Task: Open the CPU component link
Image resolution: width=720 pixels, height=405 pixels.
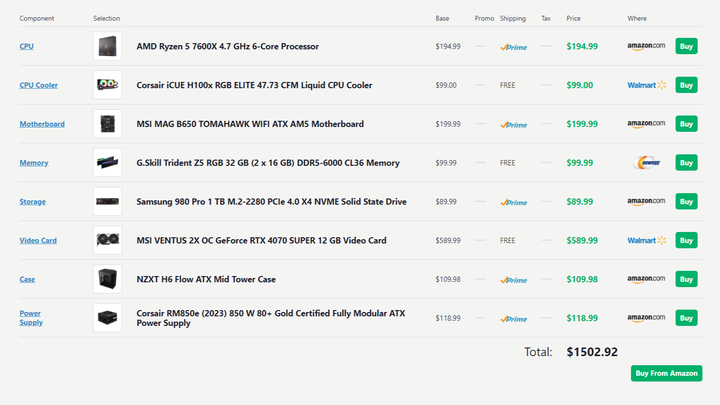Action: click(26, 46)
